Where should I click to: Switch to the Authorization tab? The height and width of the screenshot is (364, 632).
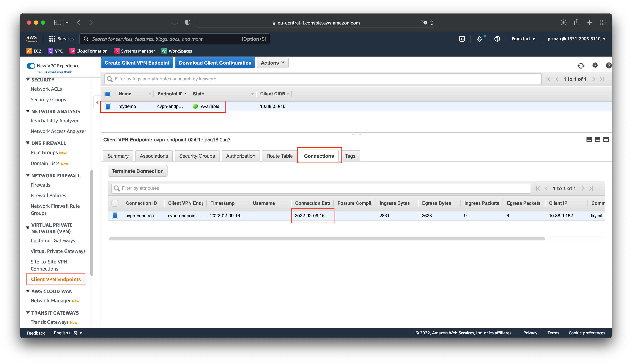point(241,156)
